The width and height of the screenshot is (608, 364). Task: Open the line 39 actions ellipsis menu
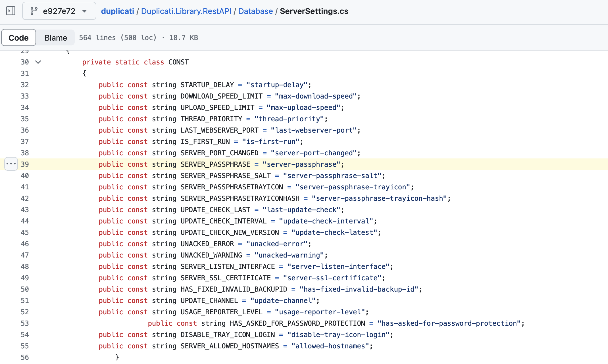[x=11, y=164]
